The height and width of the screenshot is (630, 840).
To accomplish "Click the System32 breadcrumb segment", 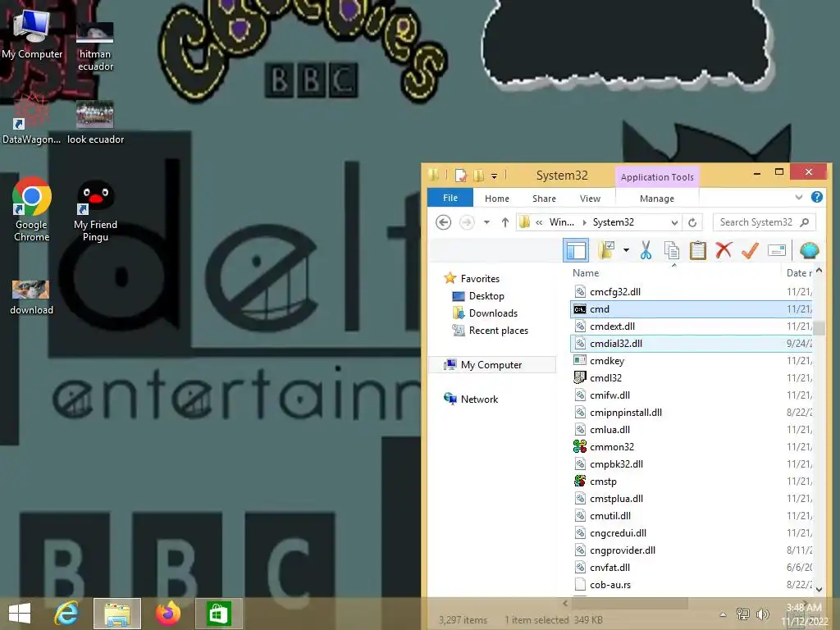I will [x=613, y=221].
